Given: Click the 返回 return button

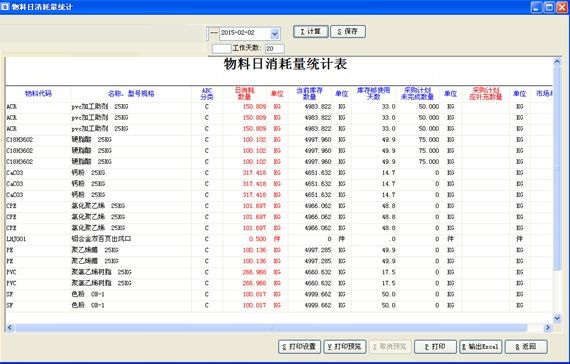Looking at the screenshot, I should [526, 347].
